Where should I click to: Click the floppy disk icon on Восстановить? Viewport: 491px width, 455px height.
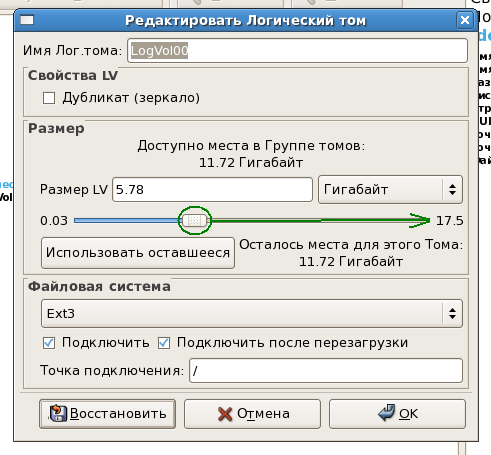tap(58, 413)
